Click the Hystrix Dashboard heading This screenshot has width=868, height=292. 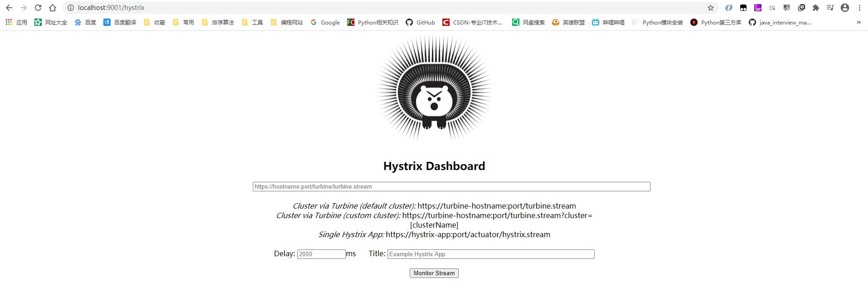coord(434,166)
